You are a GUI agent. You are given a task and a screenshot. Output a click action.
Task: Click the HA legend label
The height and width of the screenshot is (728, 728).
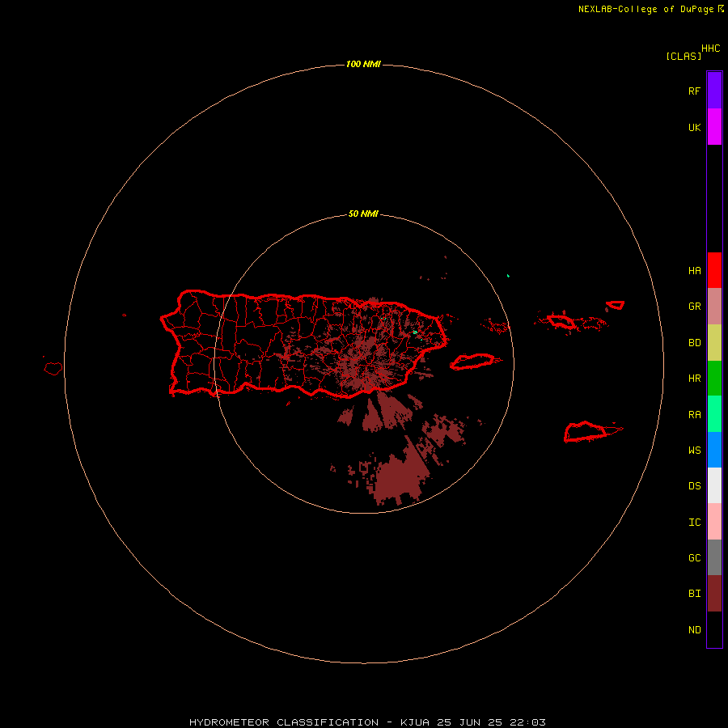click(x=694, y=270)
